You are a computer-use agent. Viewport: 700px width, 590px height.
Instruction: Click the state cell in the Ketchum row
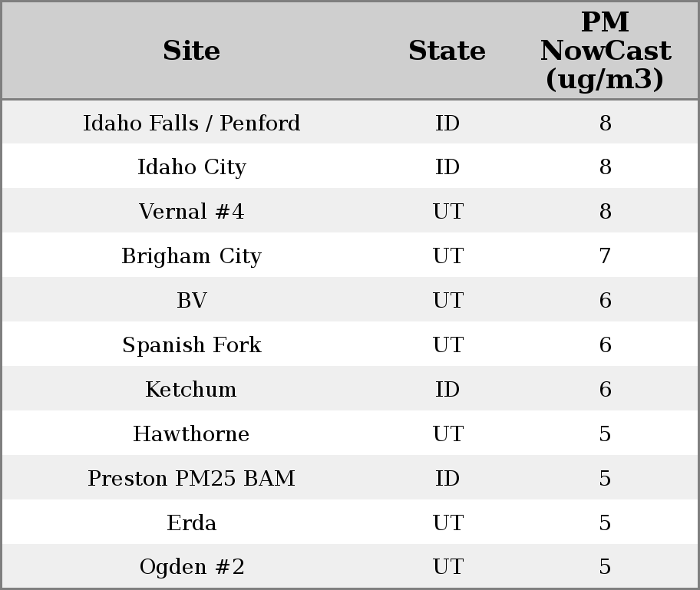[x=447, y=390]
